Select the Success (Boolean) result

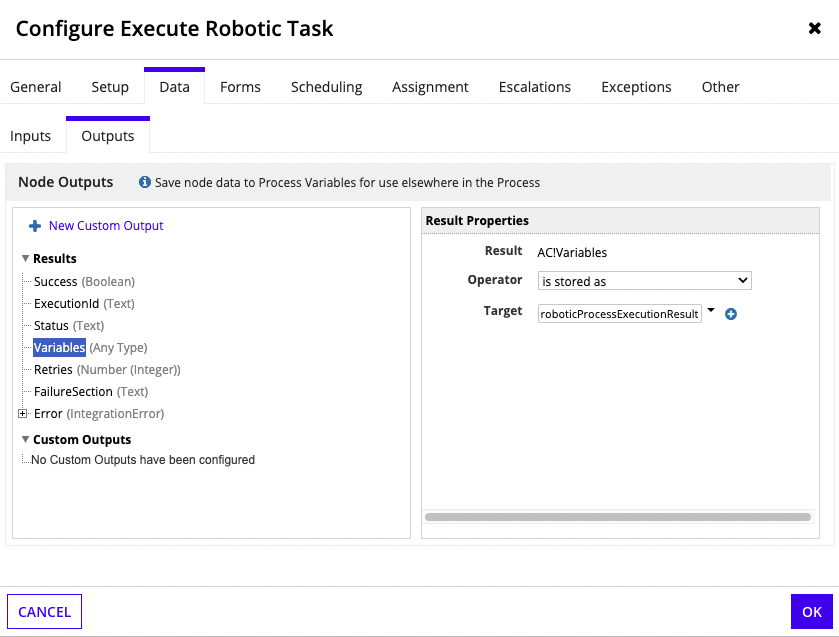(x=84, y=282)
